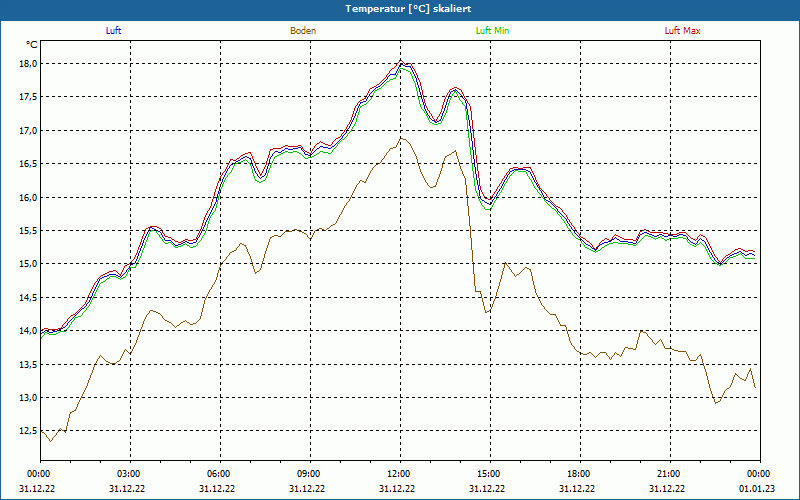Click the '17,5' y-axis value
The image size is (800, 500).
coord(28,97)
